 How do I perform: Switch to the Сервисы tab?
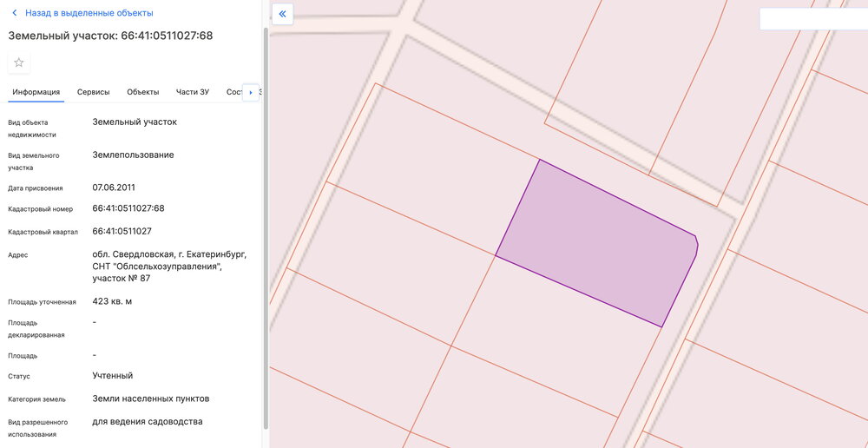tap(93, 92)
